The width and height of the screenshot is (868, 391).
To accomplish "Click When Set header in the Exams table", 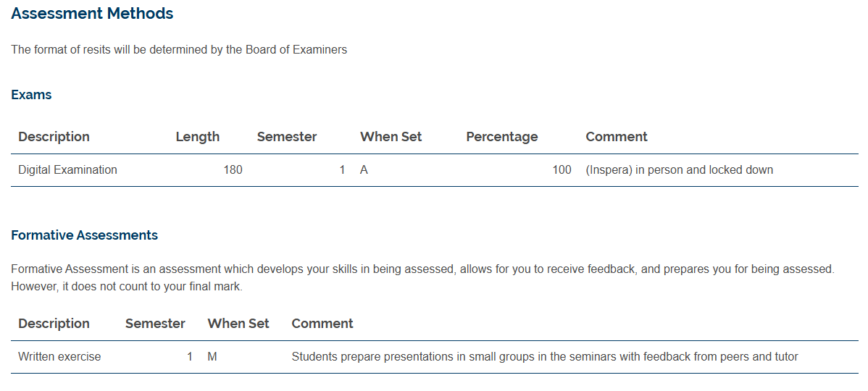I will coord(391,137).
